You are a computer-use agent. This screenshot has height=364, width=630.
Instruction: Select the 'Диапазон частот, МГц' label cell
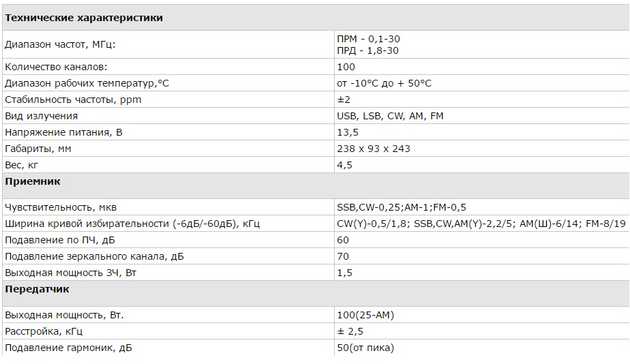168,44
